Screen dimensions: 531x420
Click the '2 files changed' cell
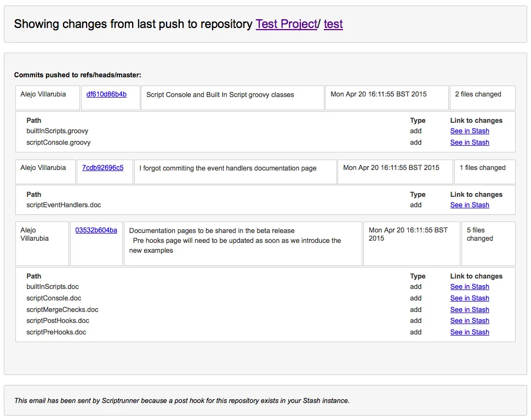coord(483,98)
